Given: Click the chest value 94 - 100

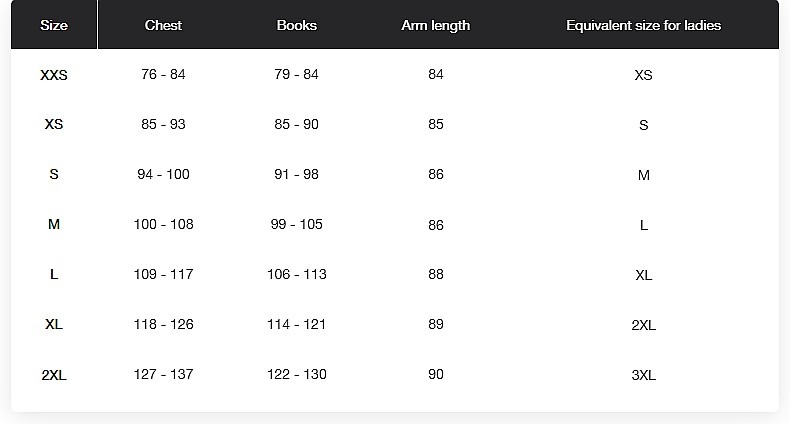Looking at the screenshot, I should 163,174.
